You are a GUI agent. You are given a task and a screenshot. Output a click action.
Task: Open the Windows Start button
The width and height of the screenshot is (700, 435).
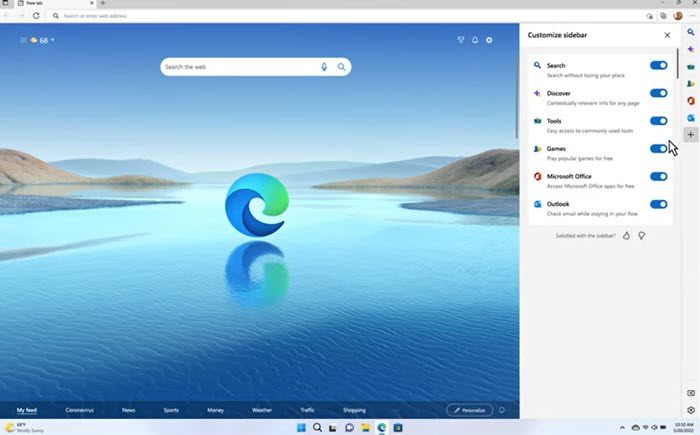tap(301, 427)
